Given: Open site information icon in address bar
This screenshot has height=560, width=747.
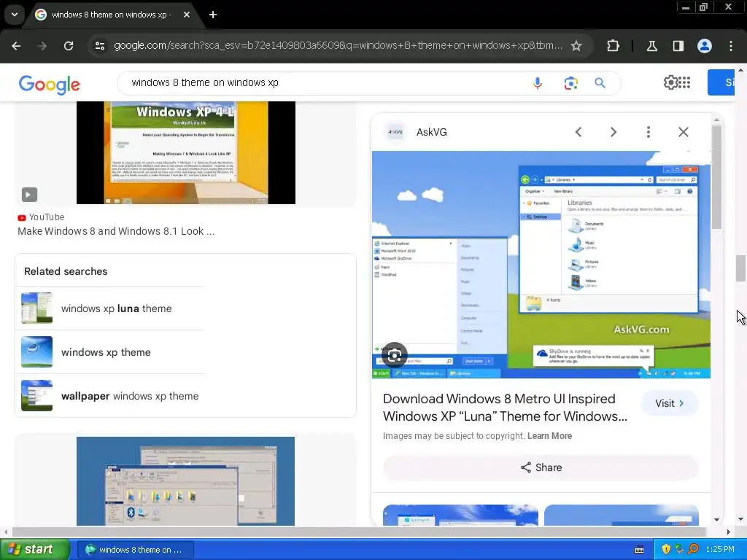Looking at the screenshot, I should coord(100,46).
